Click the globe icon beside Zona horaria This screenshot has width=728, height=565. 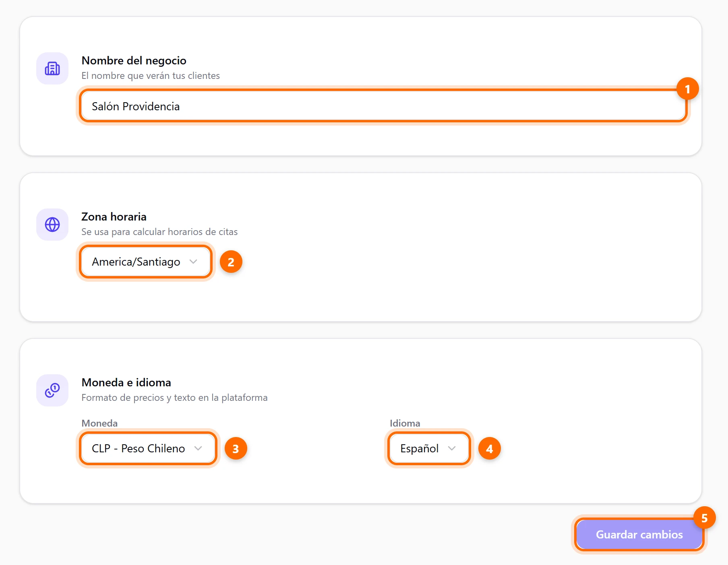[52, 225]
